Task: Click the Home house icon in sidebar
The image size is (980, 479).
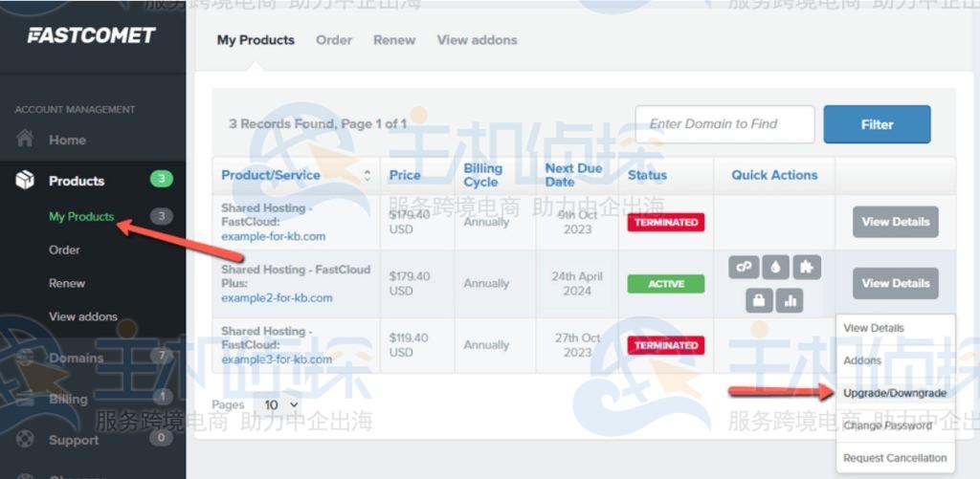Action: click(x=24, y=139)
